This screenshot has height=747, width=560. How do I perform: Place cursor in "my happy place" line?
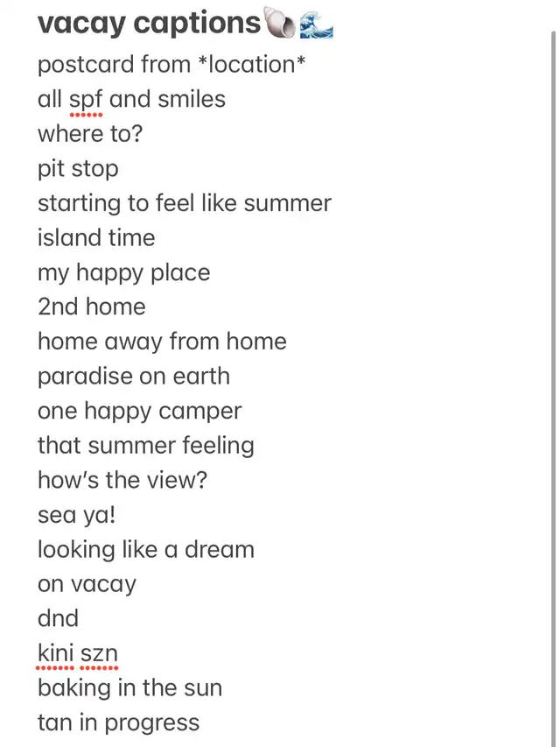point(123,273)
